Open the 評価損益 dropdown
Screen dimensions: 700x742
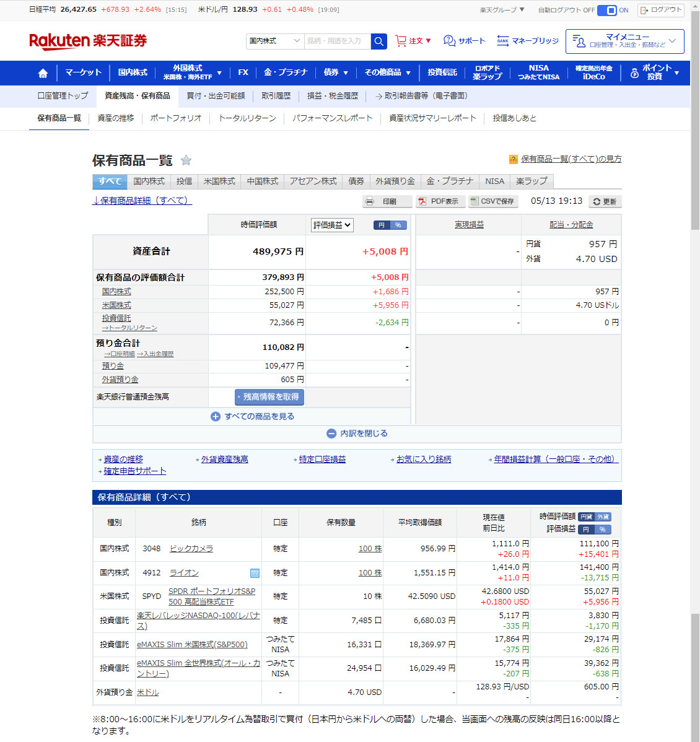[x=331, y=225]
